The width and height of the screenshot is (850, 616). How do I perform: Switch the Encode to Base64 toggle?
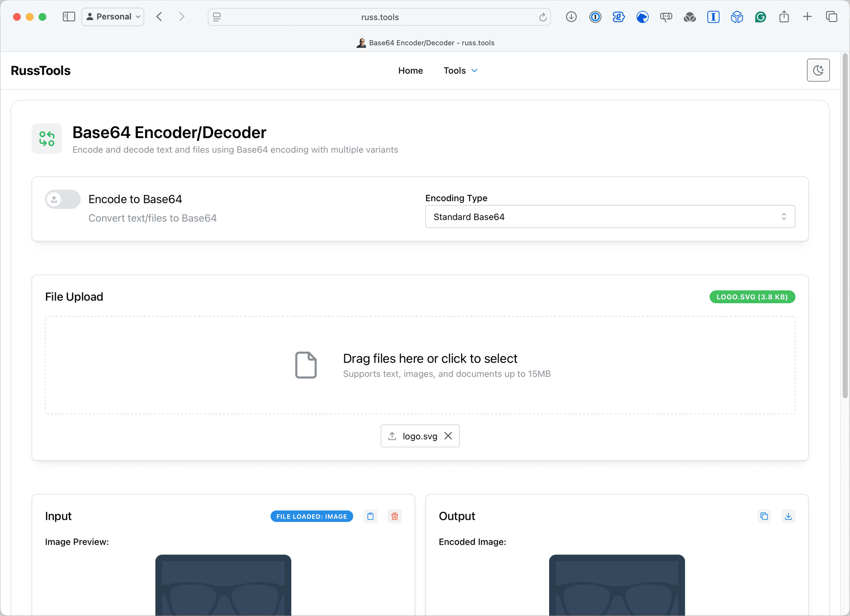63,200
